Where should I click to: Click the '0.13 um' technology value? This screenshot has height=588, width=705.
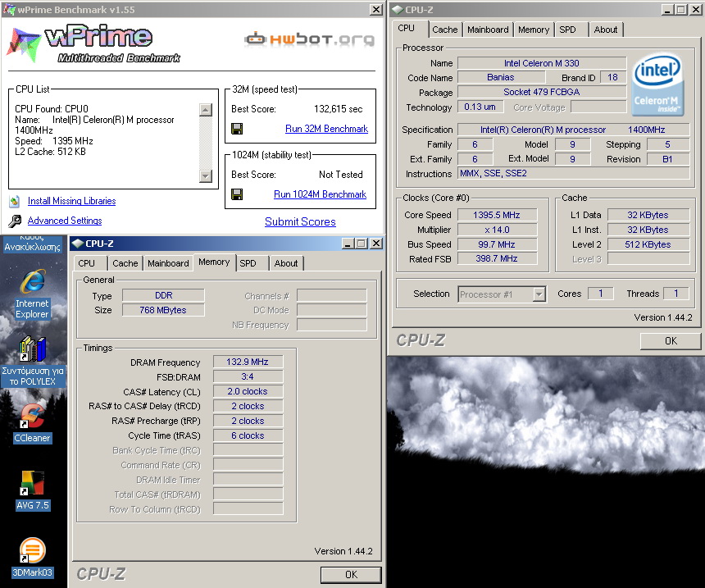pyautogui.click(x=480, y=107)
